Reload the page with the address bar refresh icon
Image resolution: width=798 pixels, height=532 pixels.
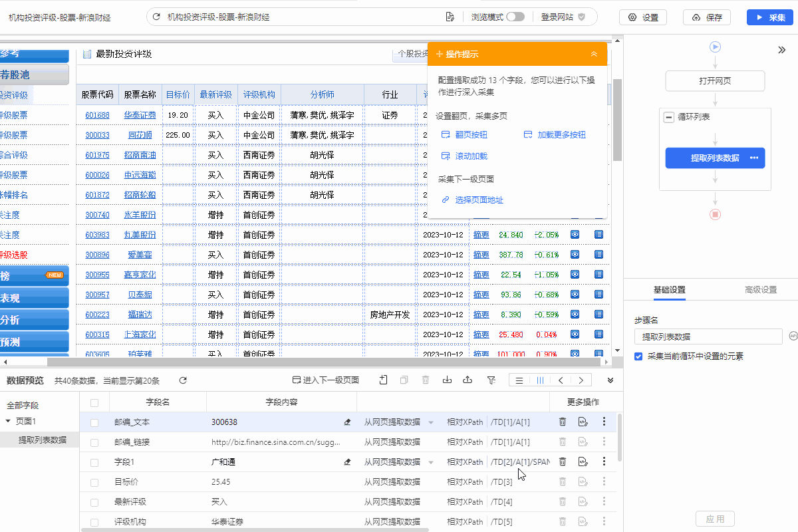tap(156, 17)
